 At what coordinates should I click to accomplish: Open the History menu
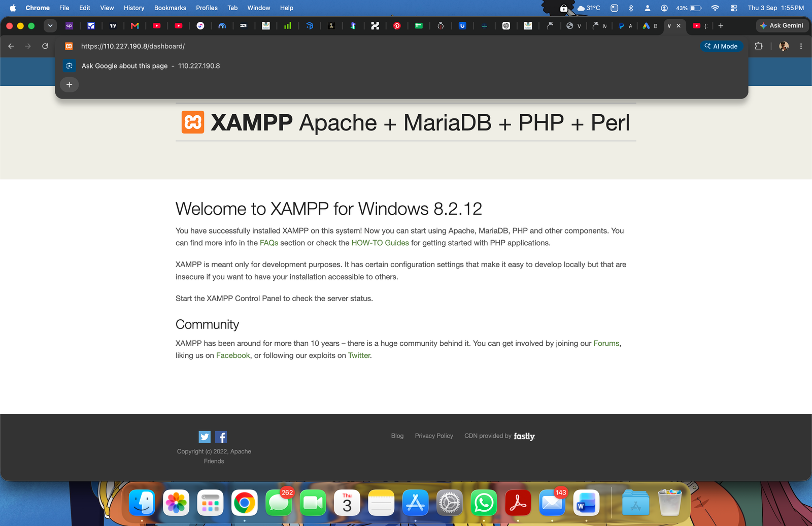tap(134, 8)
